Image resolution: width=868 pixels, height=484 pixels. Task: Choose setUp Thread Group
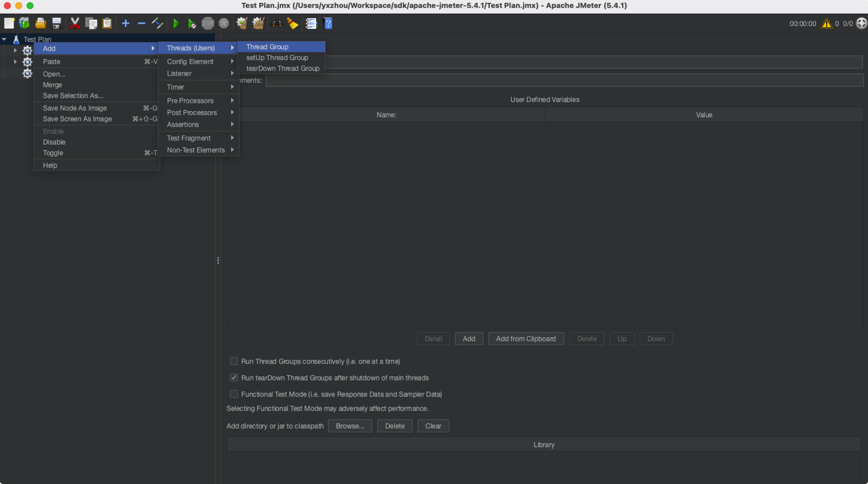pos(281,58)
